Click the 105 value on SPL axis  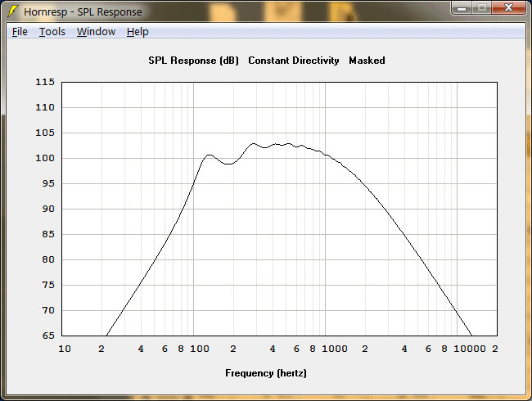coord(45,133)
